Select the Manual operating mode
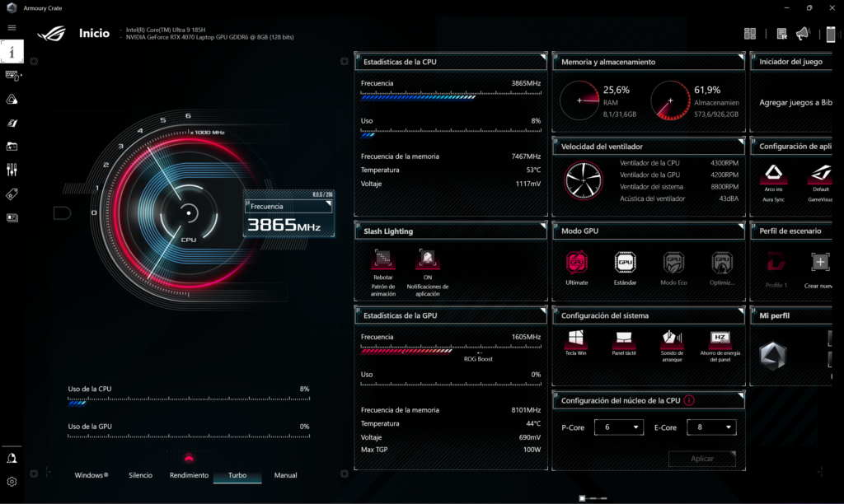844x504 pixels. [x=285, y=475]
